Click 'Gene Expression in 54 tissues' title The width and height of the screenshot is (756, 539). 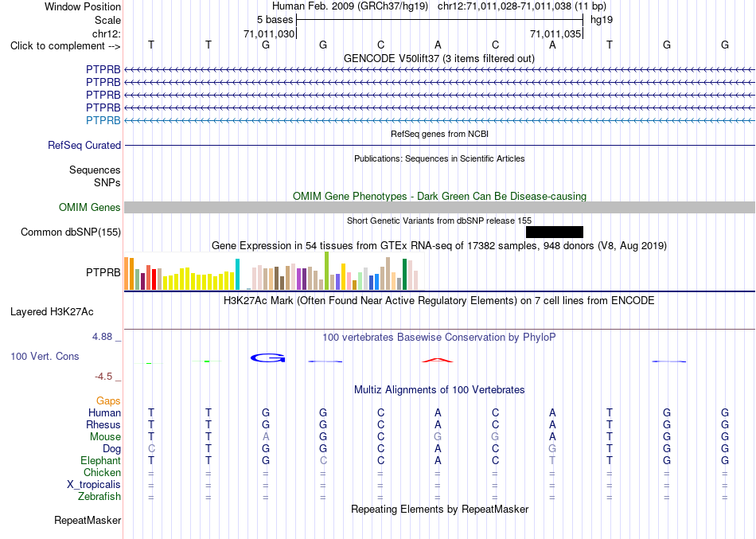click(439, 245)
